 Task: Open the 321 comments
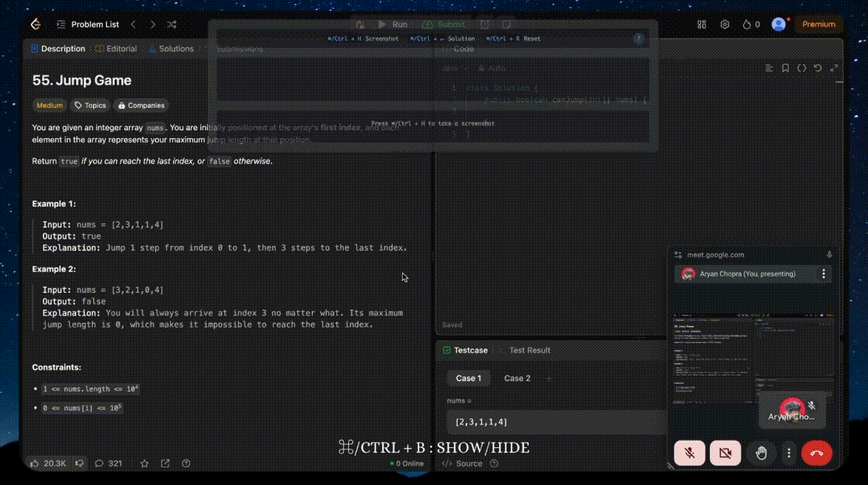109,464
